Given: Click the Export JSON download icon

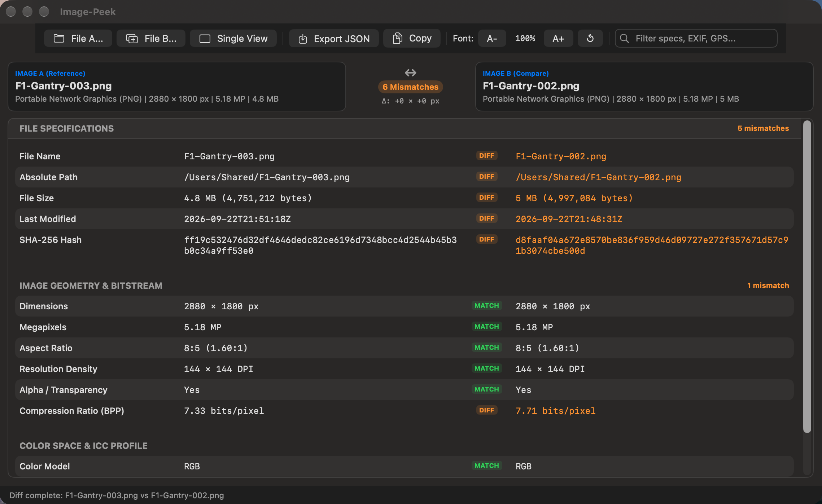Looking at the screenshot, I should pyautogui.click(x=303, y=39).
